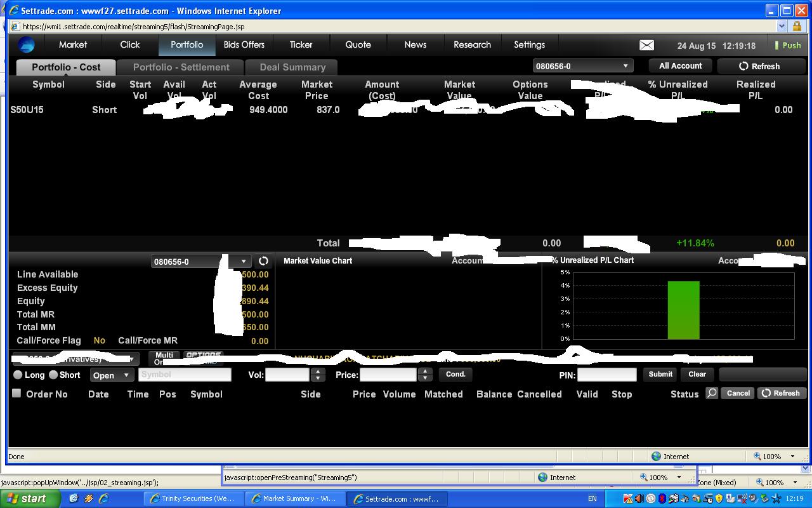Open the zoom level dropdown arrow

pyautogui.click(x=792, y=456)
